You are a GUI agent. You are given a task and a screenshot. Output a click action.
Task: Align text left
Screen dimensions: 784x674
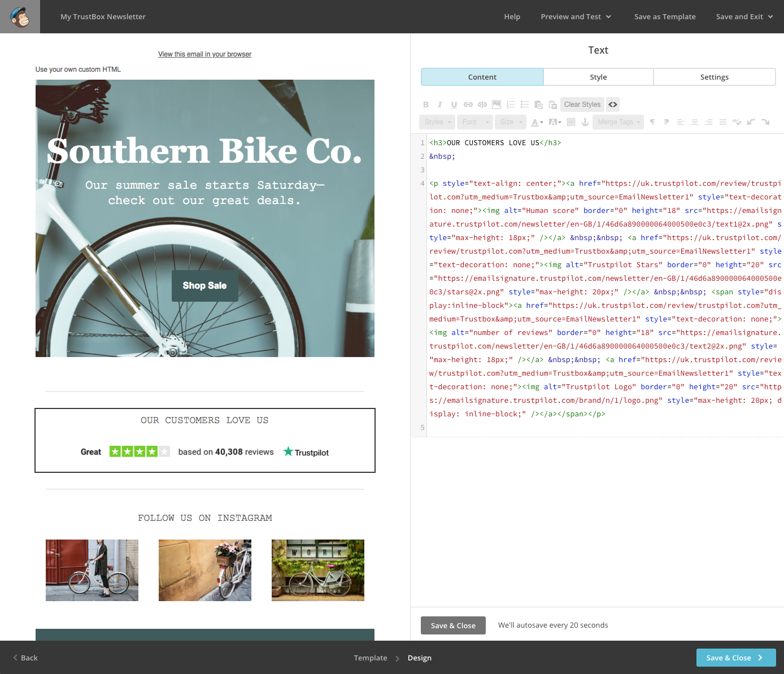coord(681,122)
